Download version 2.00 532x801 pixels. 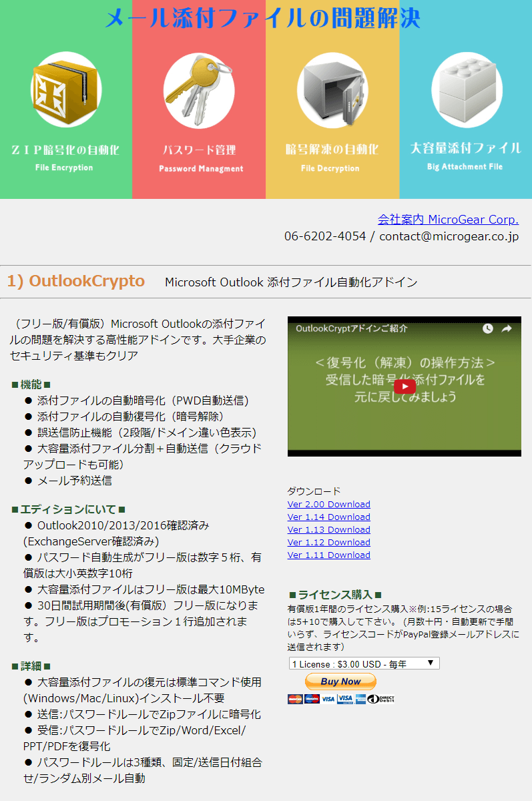click(x=328, y=505)
